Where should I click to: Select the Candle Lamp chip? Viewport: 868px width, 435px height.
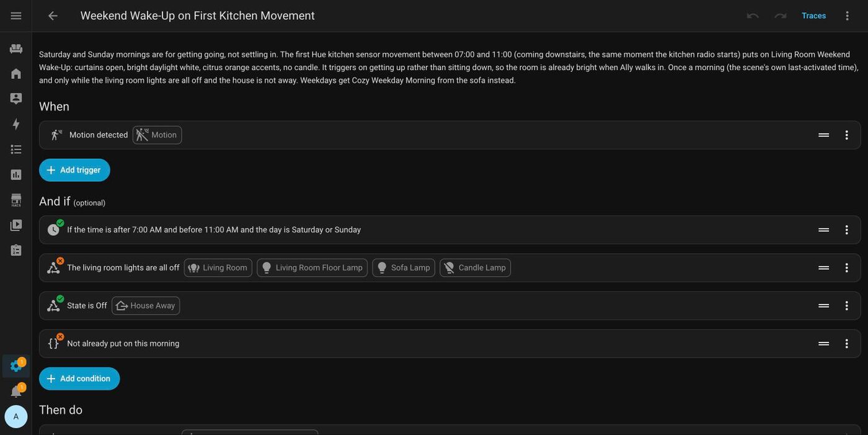pos(476,268)
